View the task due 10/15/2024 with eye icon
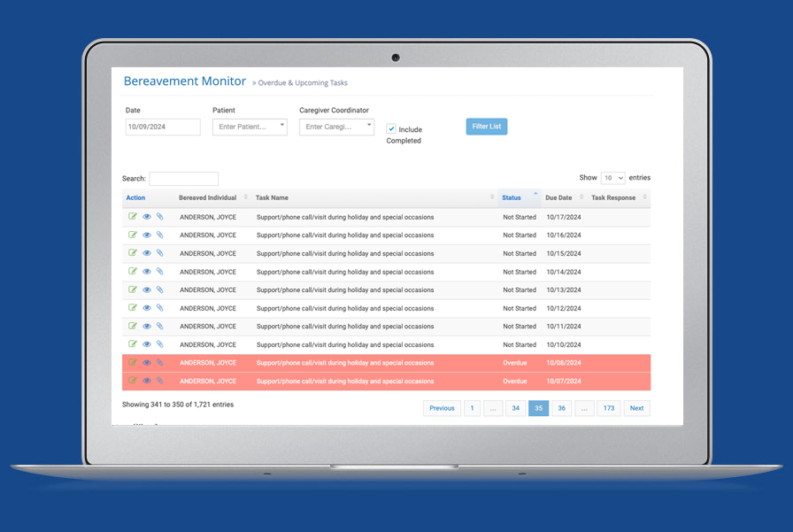Screen dimensions: 793x532 [147, 253]
